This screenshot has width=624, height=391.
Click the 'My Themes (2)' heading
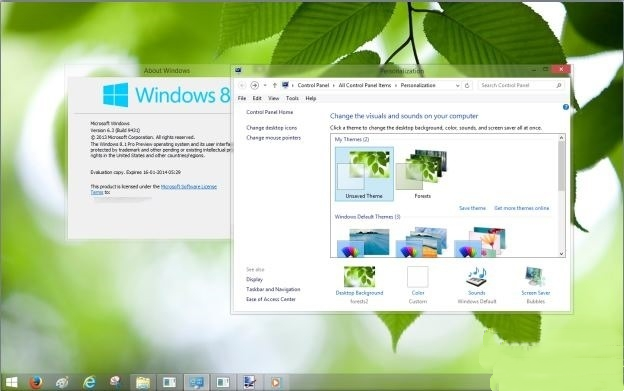click(352, 139)
